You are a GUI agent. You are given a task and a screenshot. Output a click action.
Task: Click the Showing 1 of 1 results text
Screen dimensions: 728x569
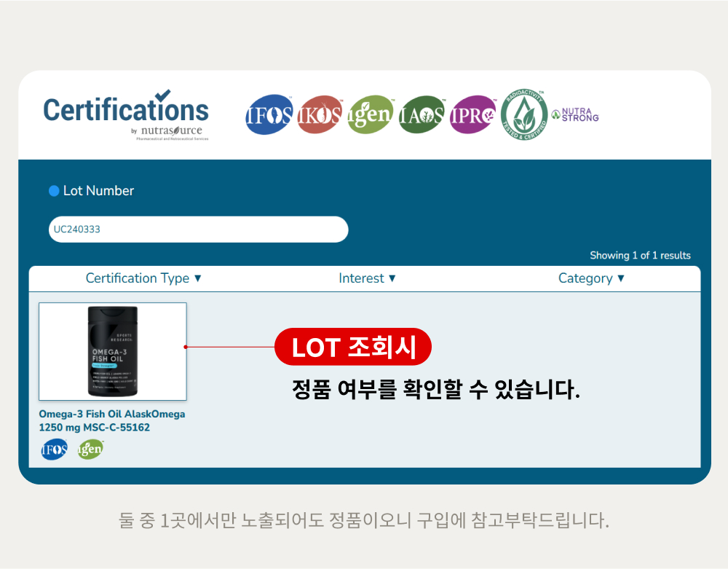pyautogui.click(x=640, y=256)
